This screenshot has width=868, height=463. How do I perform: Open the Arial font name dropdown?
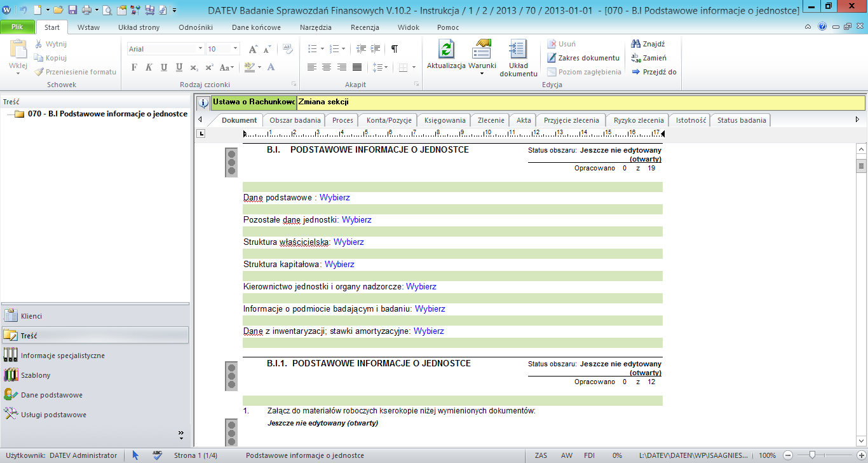(200, 49)
